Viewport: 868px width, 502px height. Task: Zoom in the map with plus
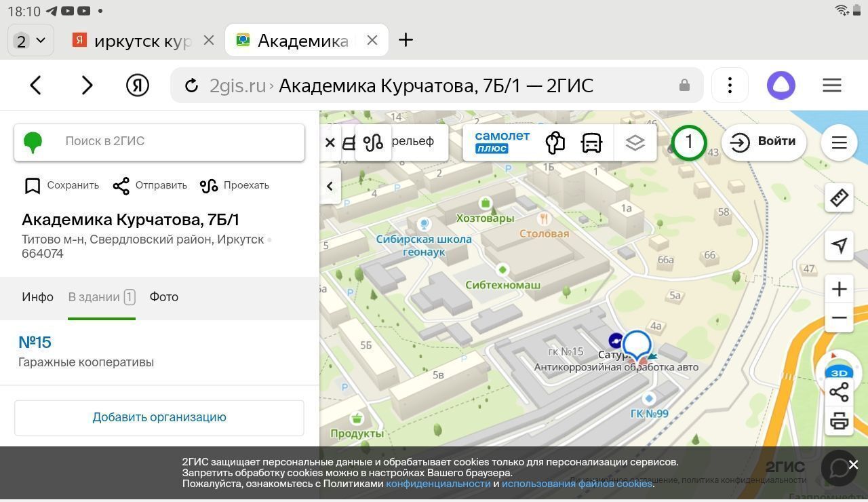pyautogui.click(x=840, y=290)
